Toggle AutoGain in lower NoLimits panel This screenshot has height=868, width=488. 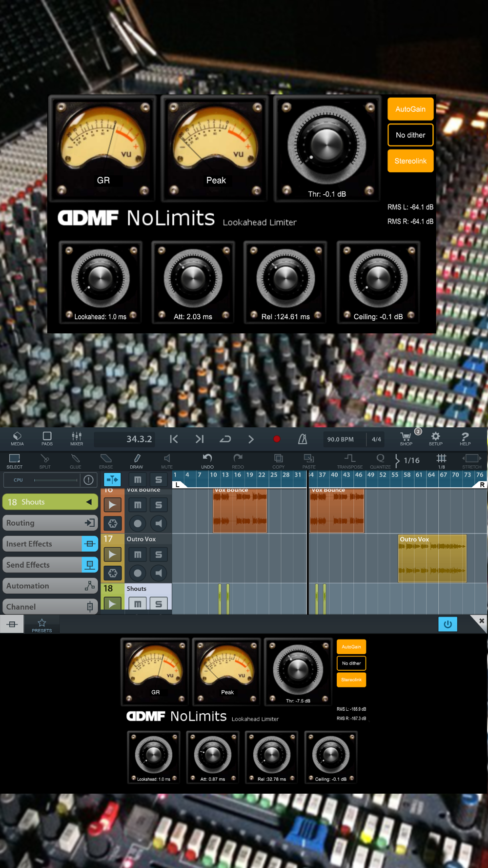coord(351,647)
